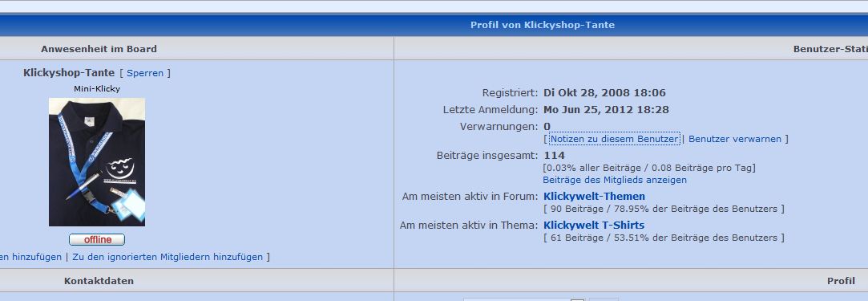Open Notizen zu diesem Benutzer
This screenshot has width=868, height=301.
615,139
